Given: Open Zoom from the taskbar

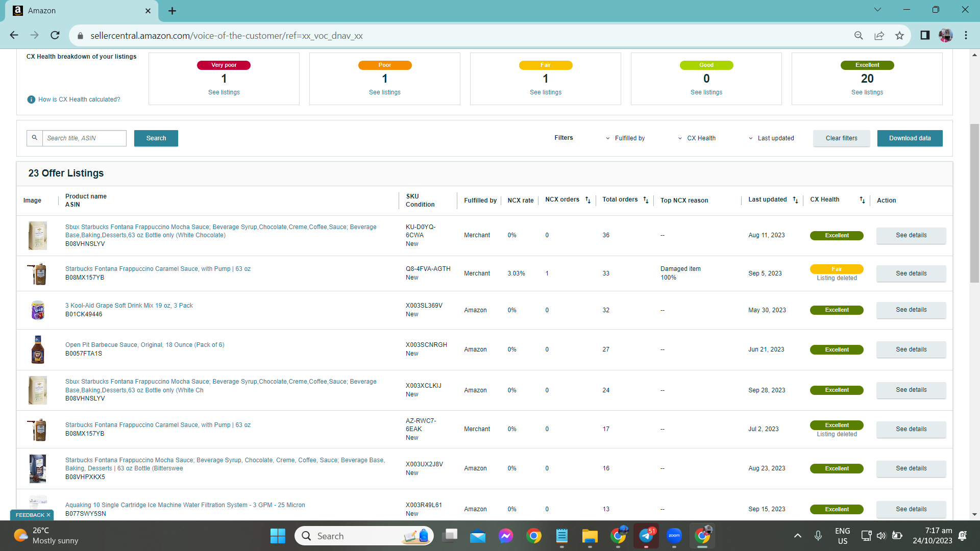Looking at the screenshot, I should 674,536.
